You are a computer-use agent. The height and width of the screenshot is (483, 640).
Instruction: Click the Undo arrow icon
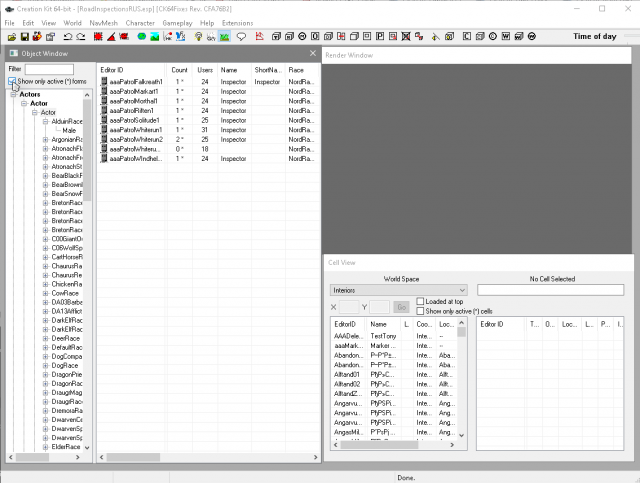click(68, 37)
